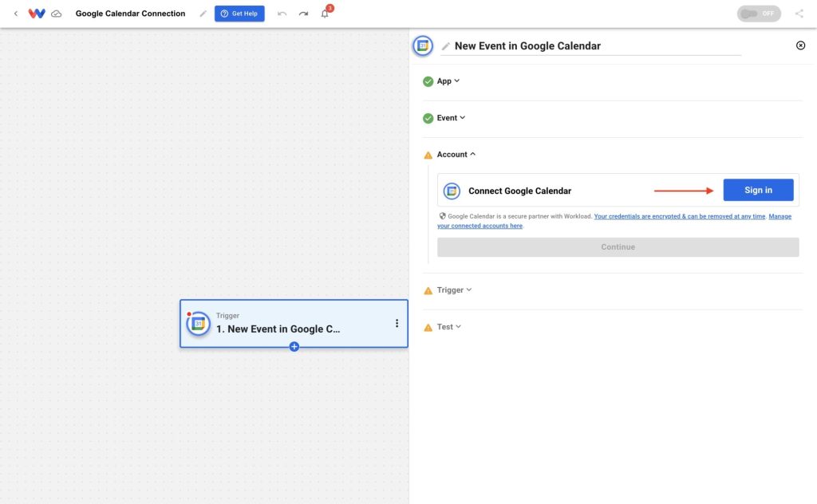Image resolution: width=817 pixels, height=504 pixels.
Task: Collapse the Account section
Action: pyautogui.click(x=456, y=155)
